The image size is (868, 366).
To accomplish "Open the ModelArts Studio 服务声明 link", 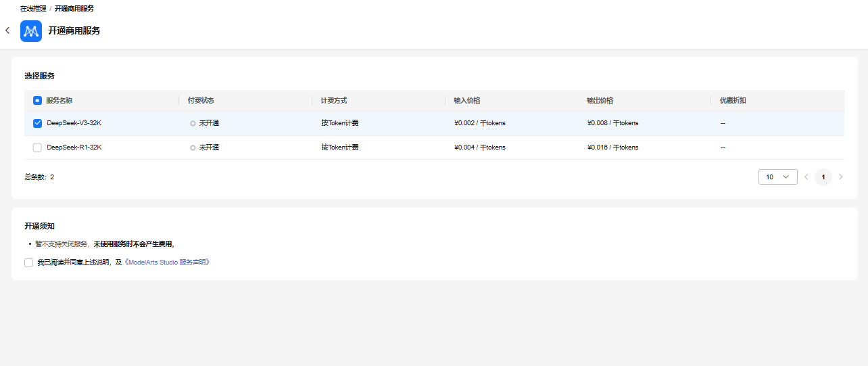I will coord(167,262).
